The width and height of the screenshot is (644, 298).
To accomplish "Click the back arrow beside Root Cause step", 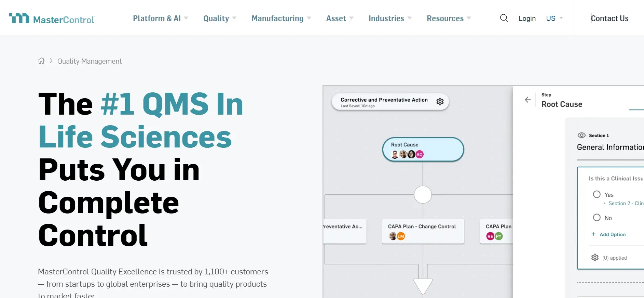I will click(528, 100).
